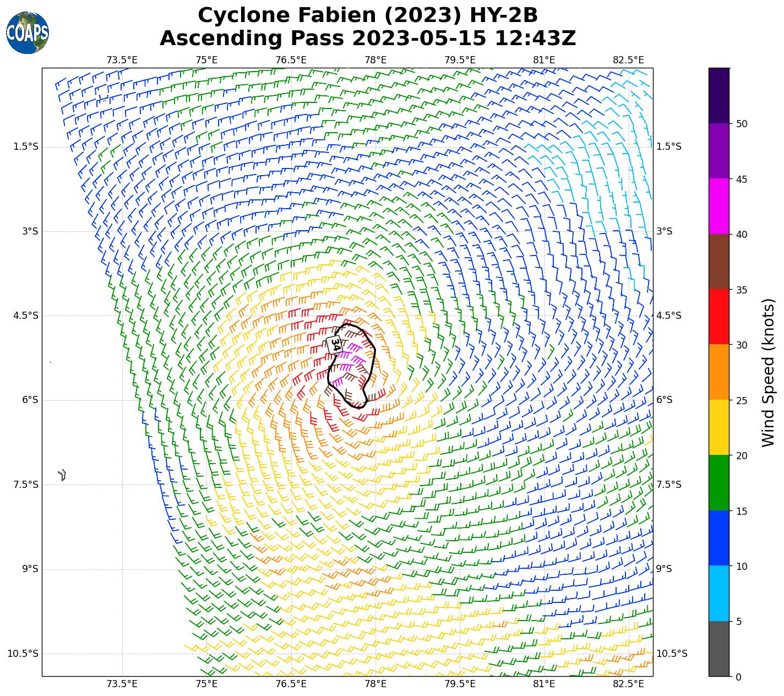784x696 pixels.
Task: Select the orange 25–30 knot colorbar segment
Action: [x=718, y=372]
